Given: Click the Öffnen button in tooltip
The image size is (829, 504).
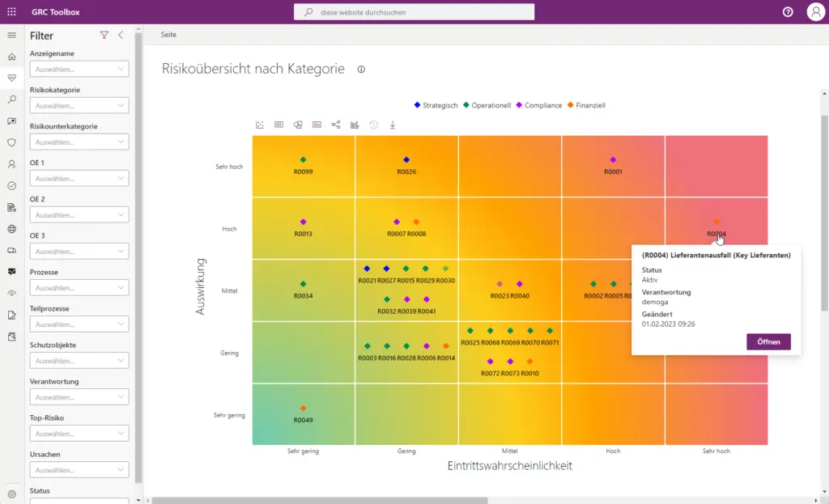Looking at the screenshot, I should pyautogui.click(x=768, y=342).
